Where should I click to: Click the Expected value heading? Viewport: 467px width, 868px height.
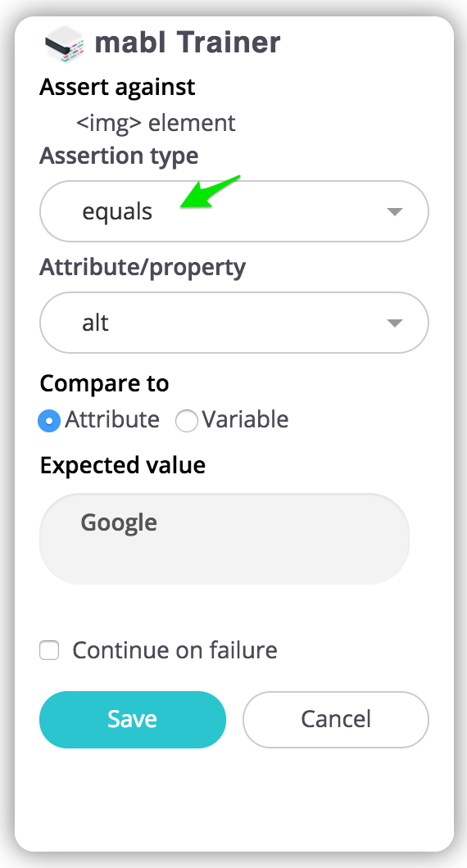click(x=122, y=465)
